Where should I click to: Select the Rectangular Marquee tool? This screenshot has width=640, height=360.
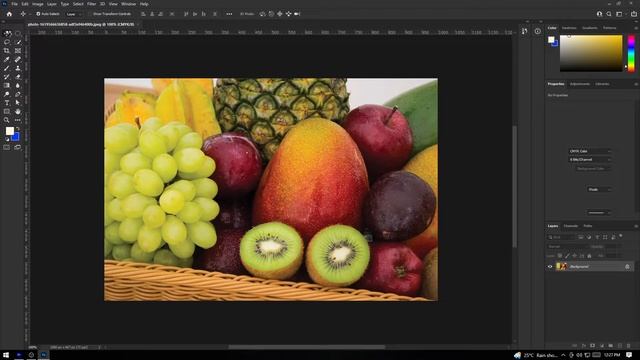18,33
